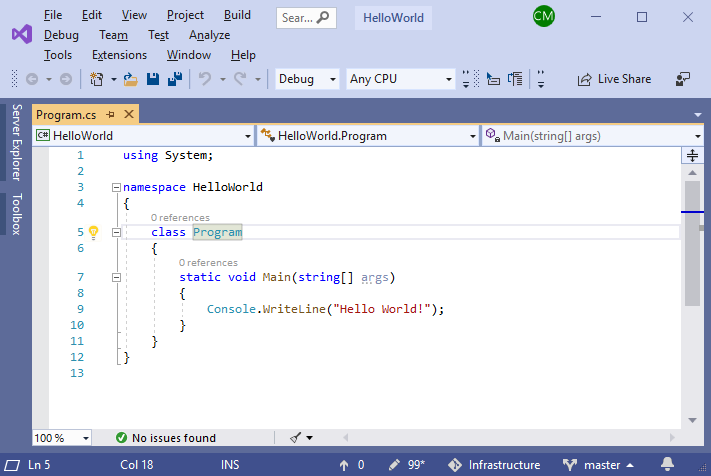The image size is (711, 476).
Task: Click the pending changes pencil indicator
Action: click(407, 465)
